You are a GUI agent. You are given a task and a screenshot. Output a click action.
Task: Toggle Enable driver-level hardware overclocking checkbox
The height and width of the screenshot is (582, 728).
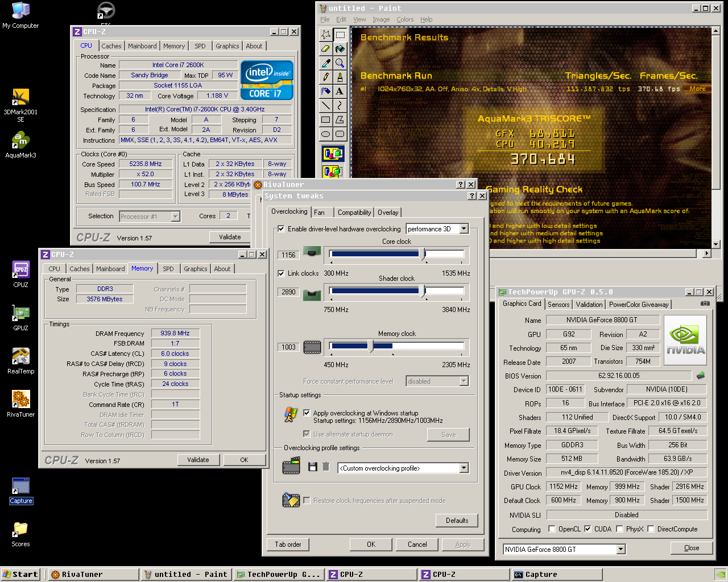281,229
